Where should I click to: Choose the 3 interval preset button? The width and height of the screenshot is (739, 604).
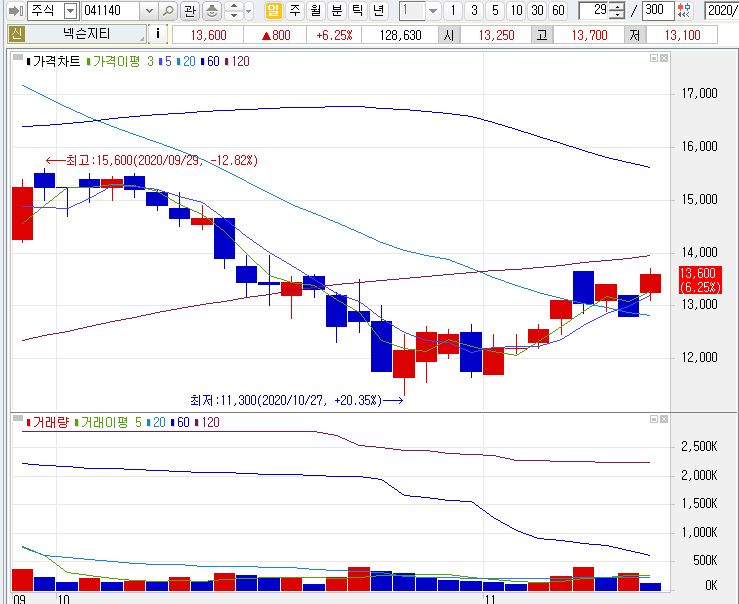tap(474, 10)
